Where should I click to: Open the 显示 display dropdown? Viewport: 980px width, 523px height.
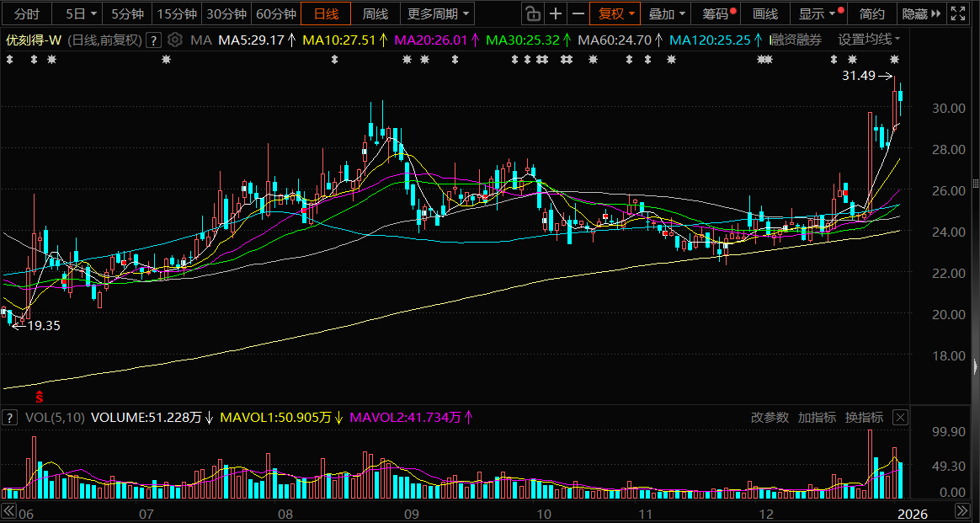click(x=818, y=13)
